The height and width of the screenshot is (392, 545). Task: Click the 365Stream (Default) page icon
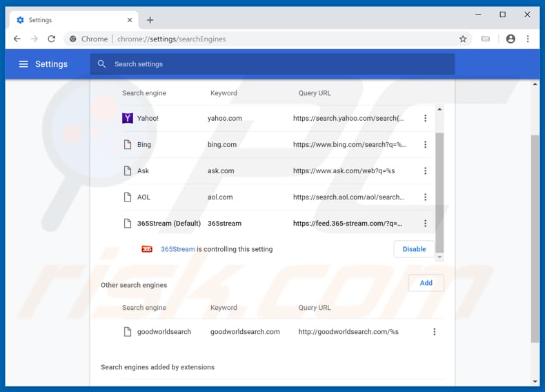click(x=128, y=224)
